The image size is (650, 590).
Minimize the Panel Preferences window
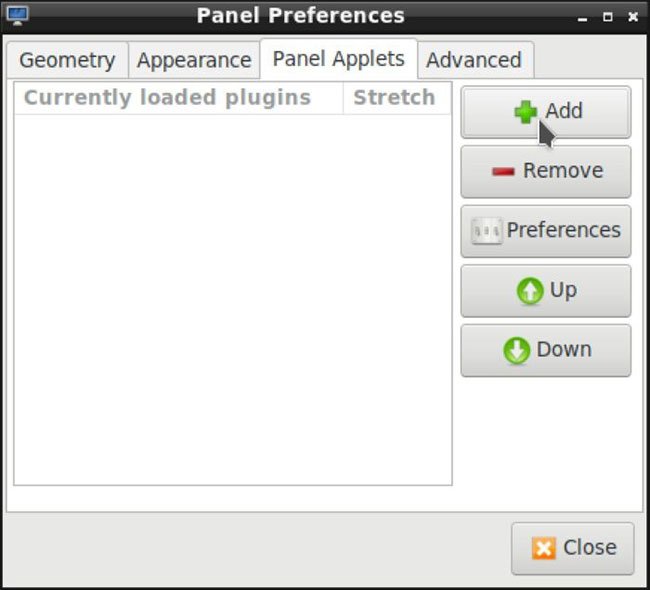(582, 18)
